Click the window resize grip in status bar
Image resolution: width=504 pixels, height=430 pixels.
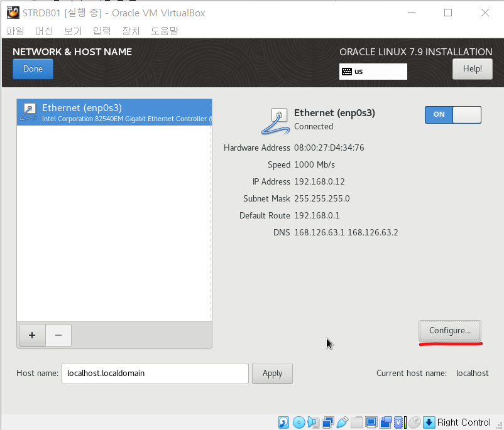499,425
